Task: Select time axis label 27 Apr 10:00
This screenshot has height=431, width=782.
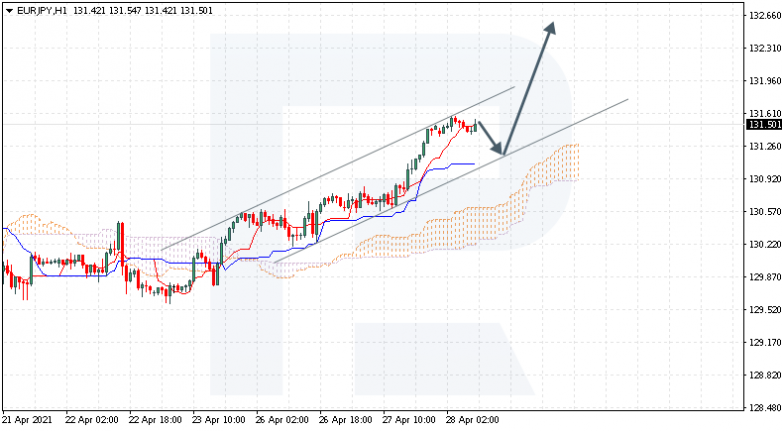Action: (408, 420)
